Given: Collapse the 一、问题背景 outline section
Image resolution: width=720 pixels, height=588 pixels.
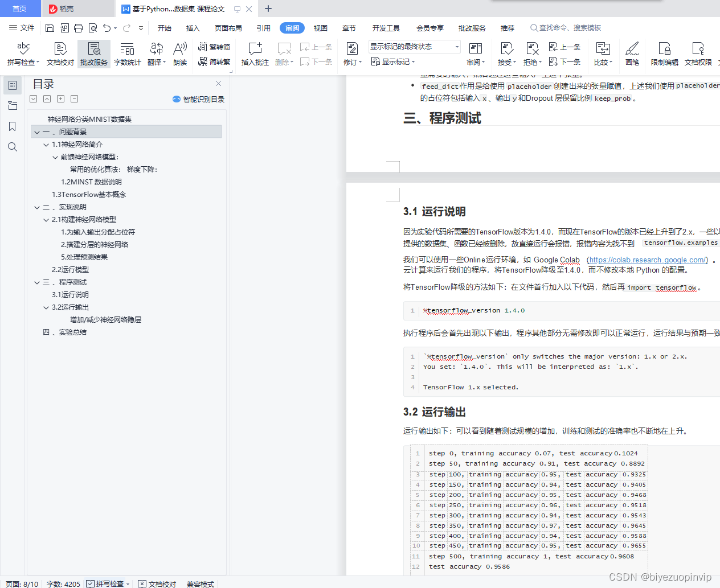Looking at the screenshot, I should pos(36,131).
